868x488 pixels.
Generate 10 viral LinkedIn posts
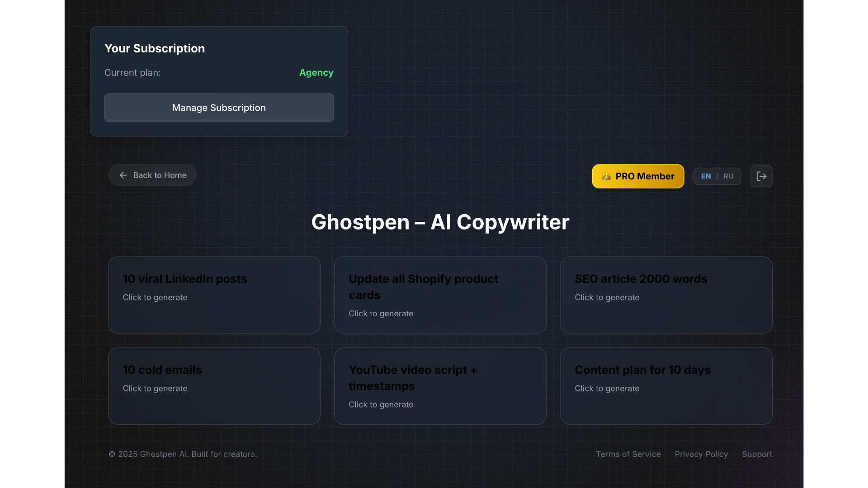pyautogui.click(x=214, y=295)
